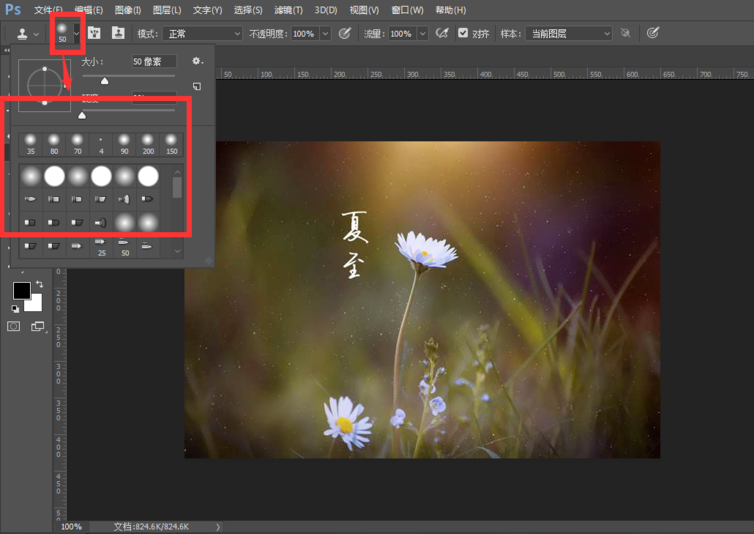Click the 大小 size input field
754x534 pixels.
(153, 62)
